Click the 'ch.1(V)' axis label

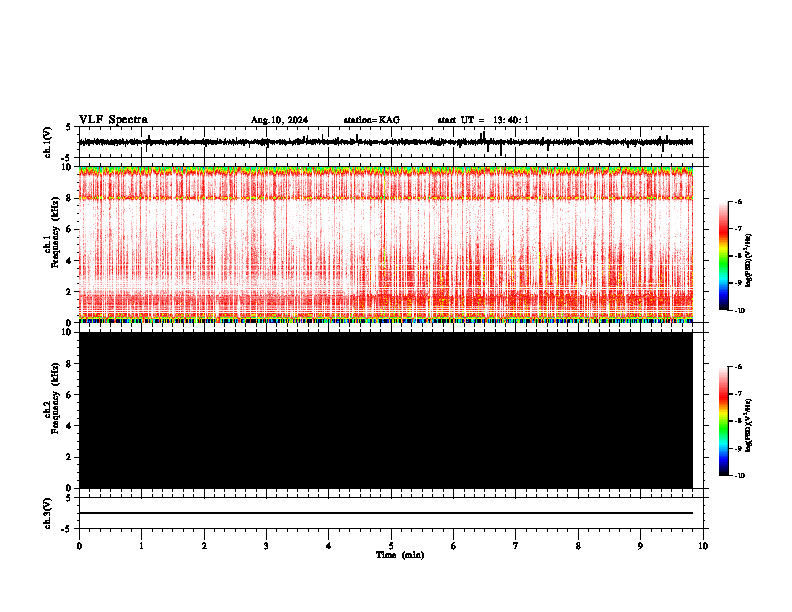tap(48, 142)
